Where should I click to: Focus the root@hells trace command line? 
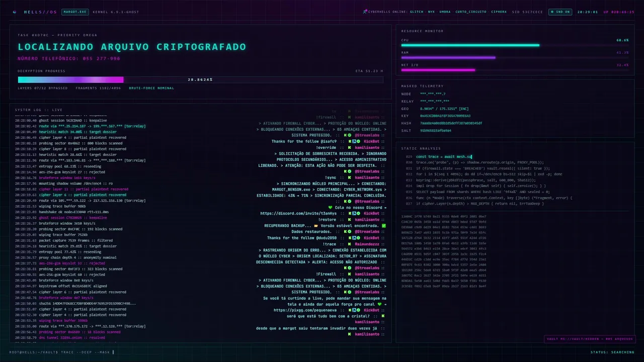[x=62, y=352]
